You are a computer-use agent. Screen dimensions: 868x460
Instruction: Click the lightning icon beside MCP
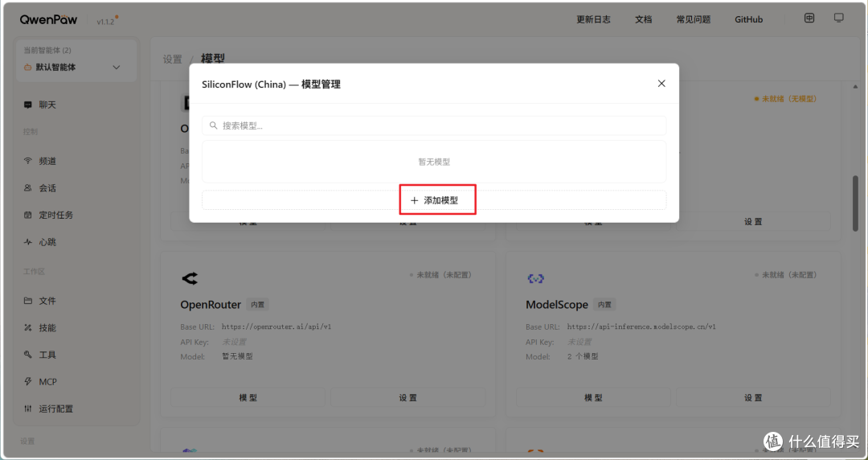click(x=27, y=381)
